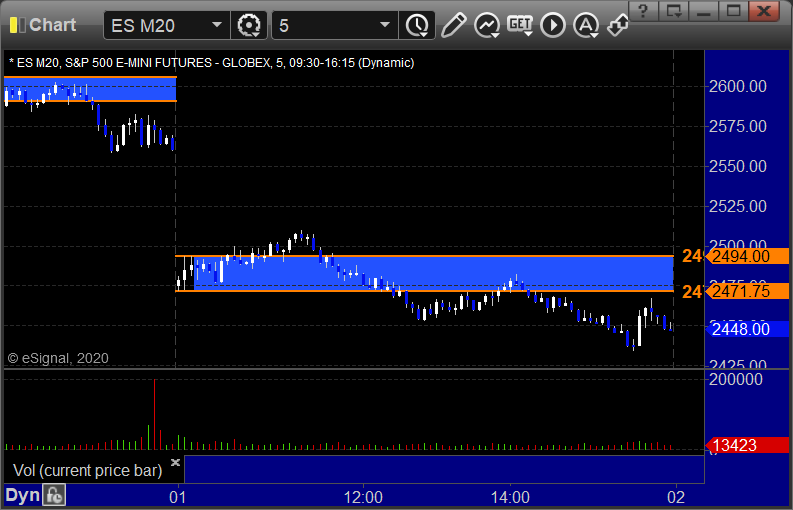The width and height of the screenshot is (793, 510).
Task: Click the 01 date label on axis
Action: tap(178, 497)
